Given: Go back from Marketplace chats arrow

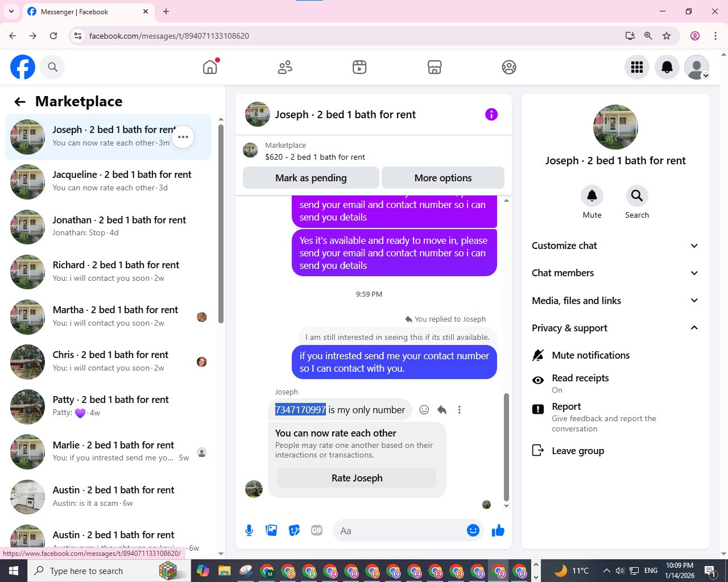Looking at the screenshot, I should click(x=20, y=102).
